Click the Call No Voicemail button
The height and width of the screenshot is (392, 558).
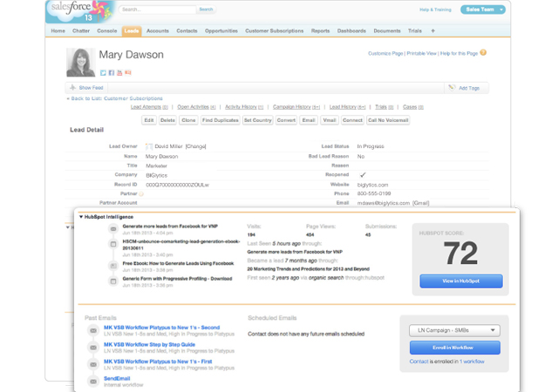tap(388, 120)
